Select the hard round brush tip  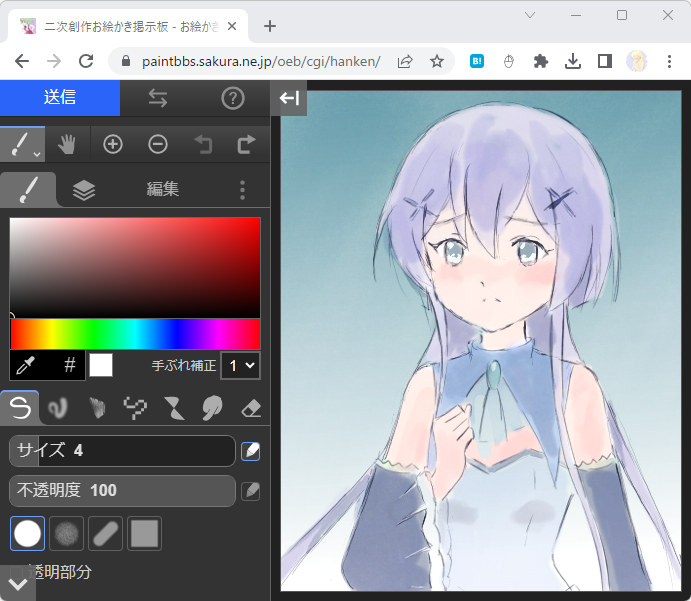tap(27, 534)
